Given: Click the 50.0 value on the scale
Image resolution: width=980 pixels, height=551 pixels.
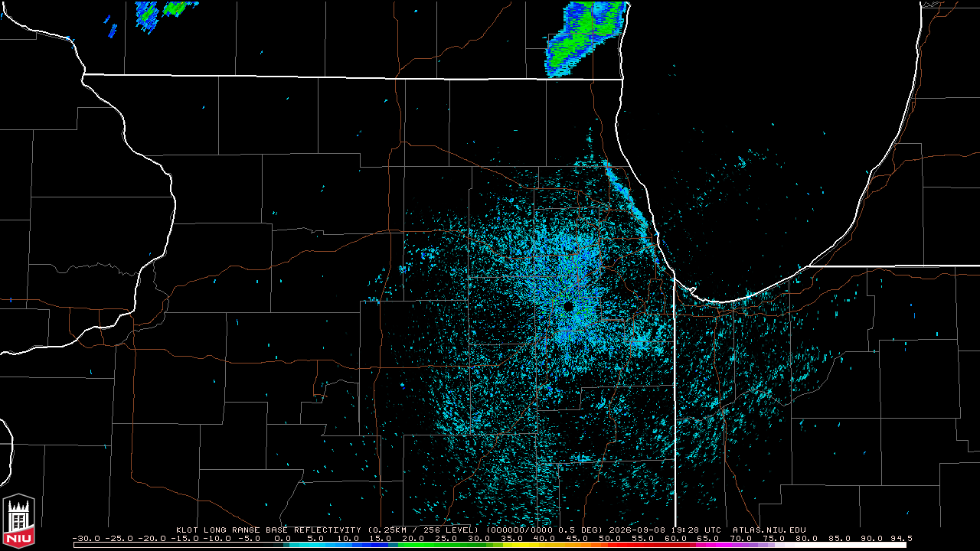Looking at the screenshot, I should (x=610, y=537).
